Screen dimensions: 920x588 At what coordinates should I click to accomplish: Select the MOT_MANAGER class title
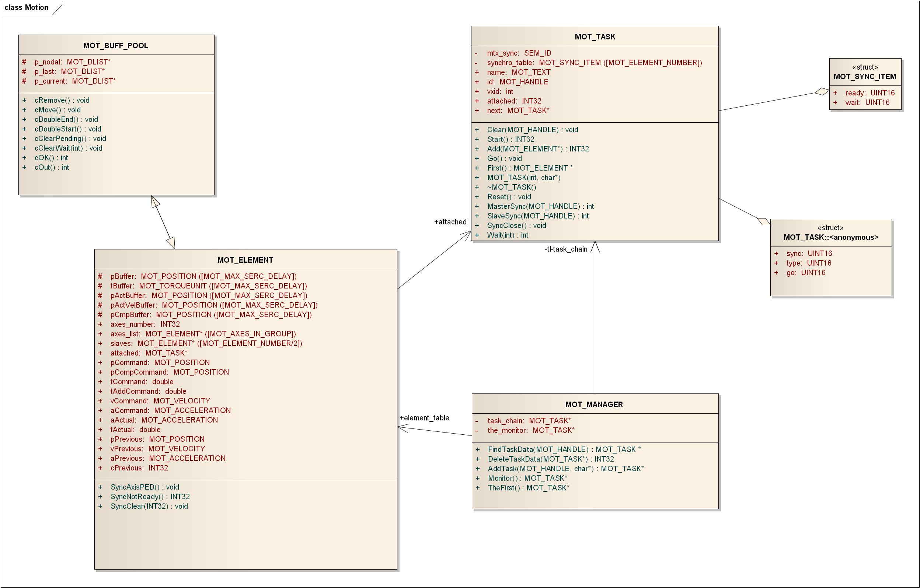594,405
